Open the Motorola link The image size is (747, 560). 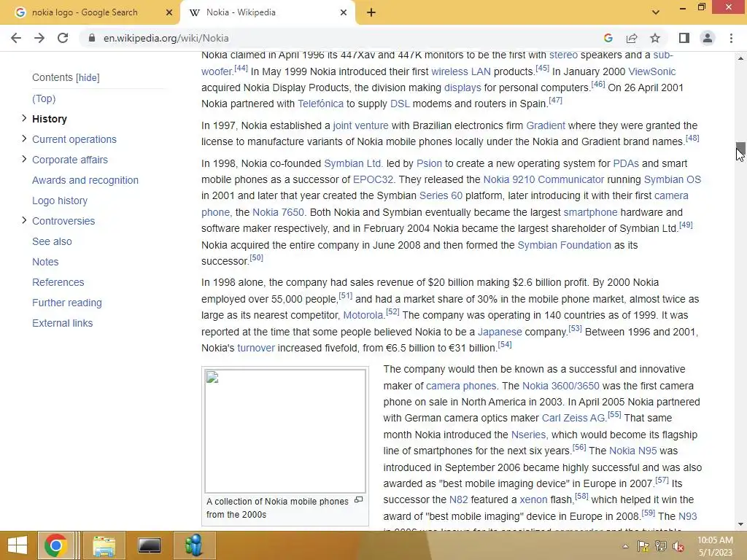point(363,315)
